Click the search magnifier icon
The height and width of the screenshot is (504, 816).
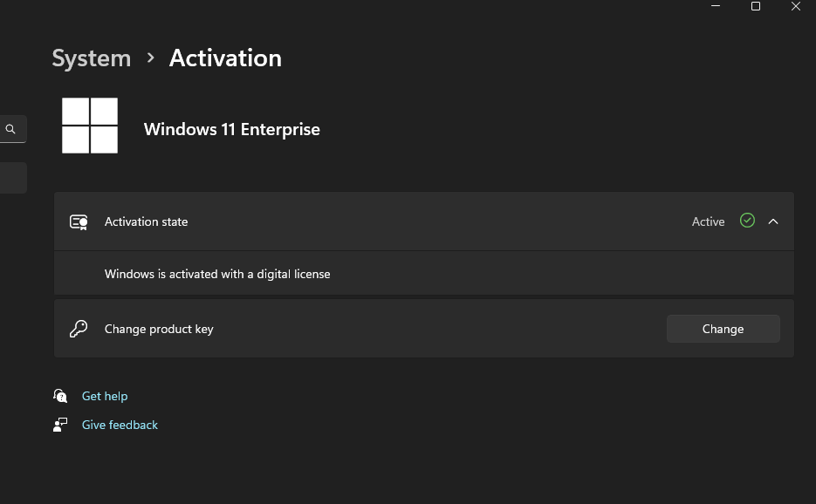(10, 129)
